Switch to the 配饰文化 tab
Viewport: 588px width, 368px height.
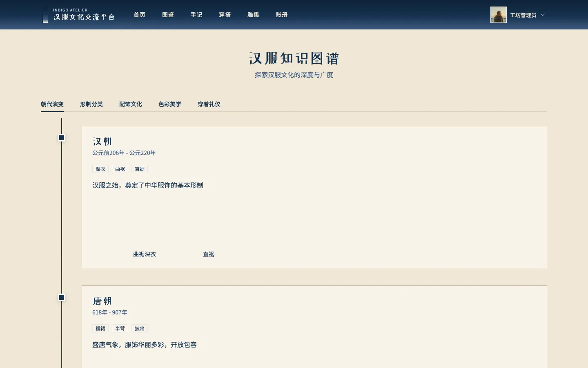click(131, 104)
